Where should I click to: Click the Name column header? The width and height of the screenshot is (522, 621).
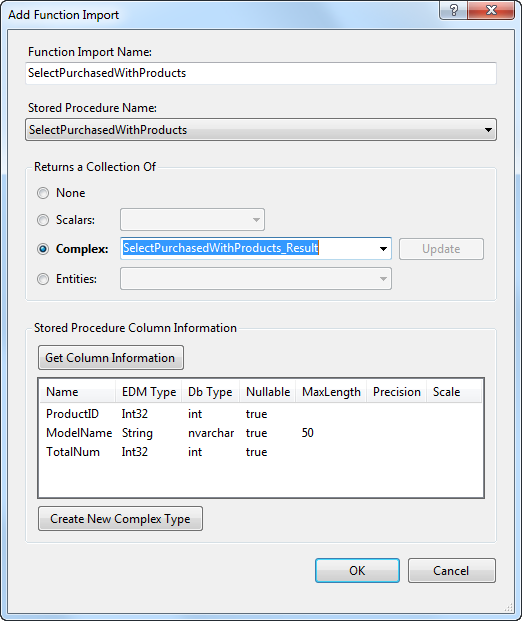pos(78,392)
